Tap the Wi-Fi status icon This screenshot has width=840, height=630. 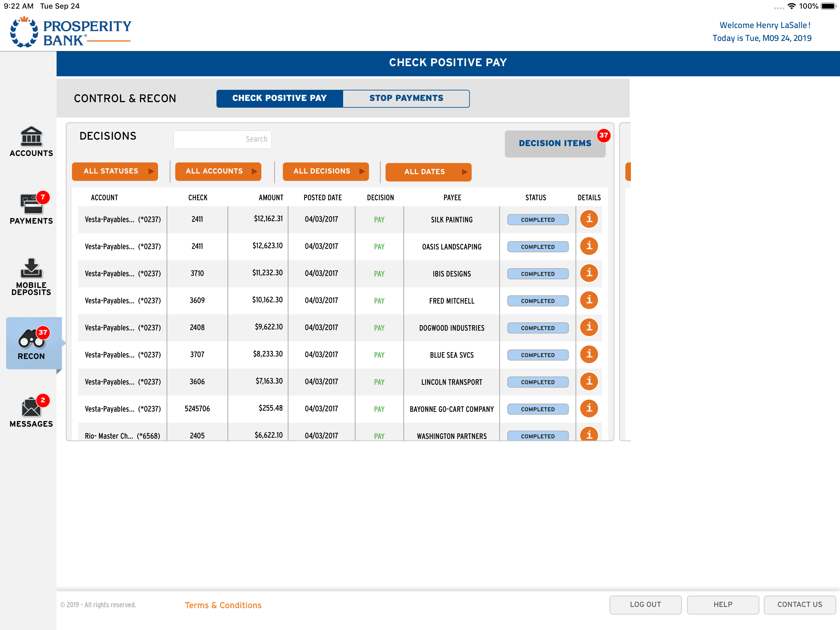[791, 6]
